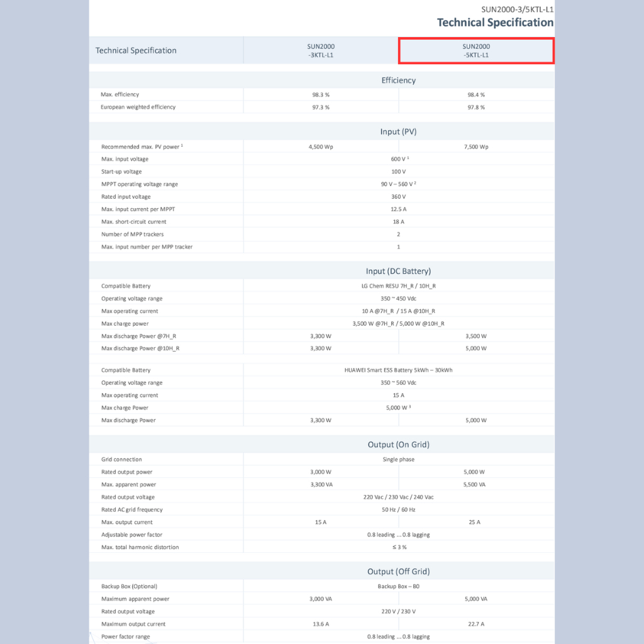Click the "Max charge Power" label with 5,000 W value
This screenshot has width=644, height=644.
click(x=125, y=408)
